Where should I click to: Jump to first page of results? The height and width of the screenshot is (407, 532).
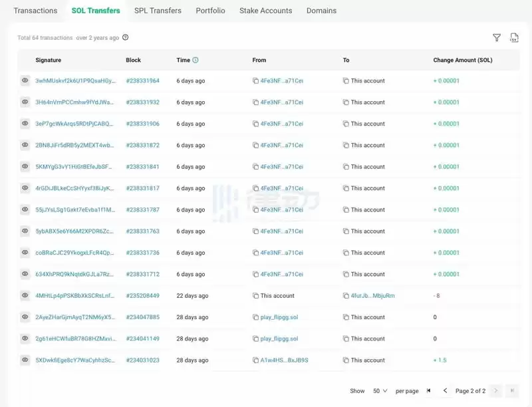click(429, 391)
